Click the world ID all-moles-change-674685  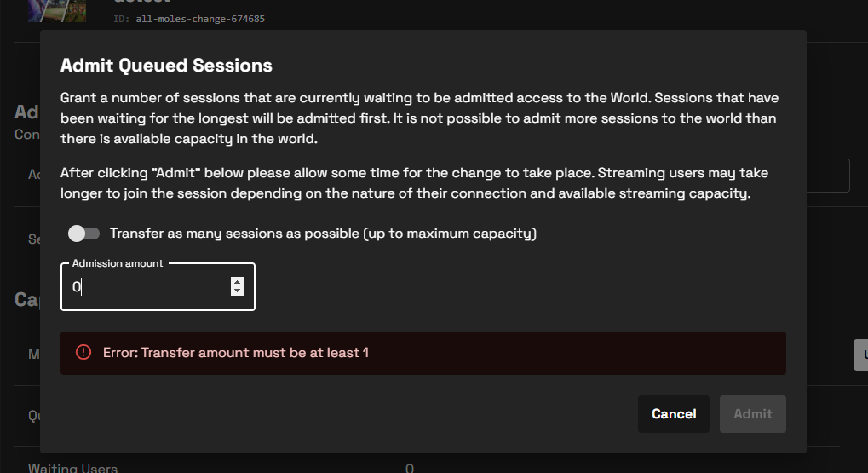coord(200,18)
